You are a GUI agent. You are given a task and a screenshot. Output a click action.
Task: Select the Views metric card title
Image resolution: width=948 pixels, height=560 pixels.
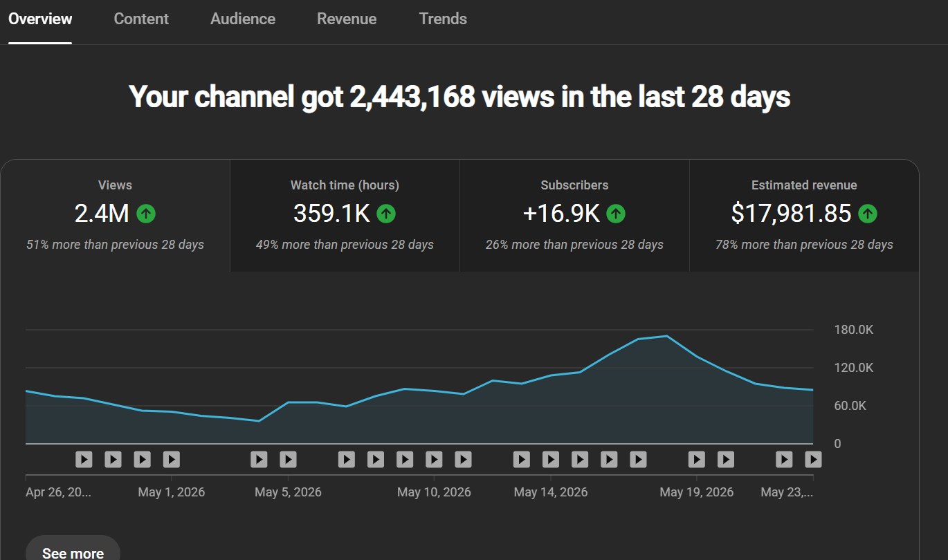[x=115, y=185]
